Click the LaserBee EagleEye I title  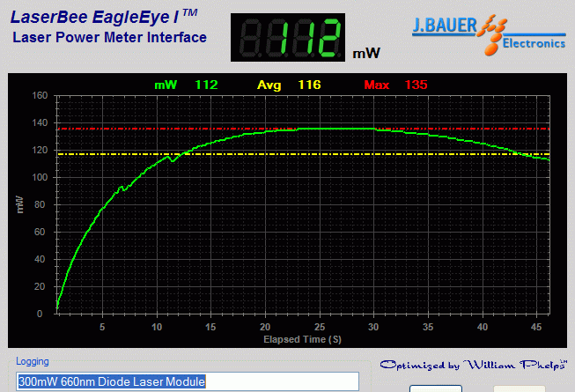click(x=104, y=17)
